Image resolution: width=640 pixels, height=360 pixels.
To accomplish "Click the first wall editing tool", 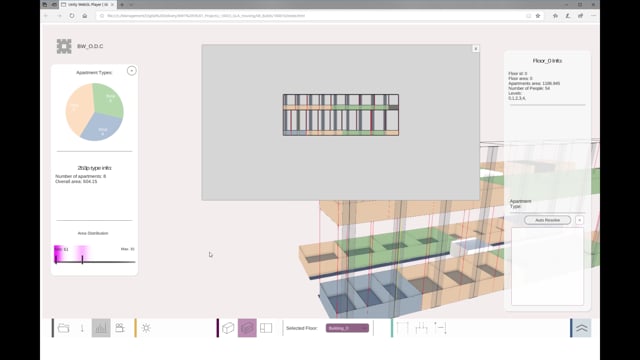I will pos(402,328).
